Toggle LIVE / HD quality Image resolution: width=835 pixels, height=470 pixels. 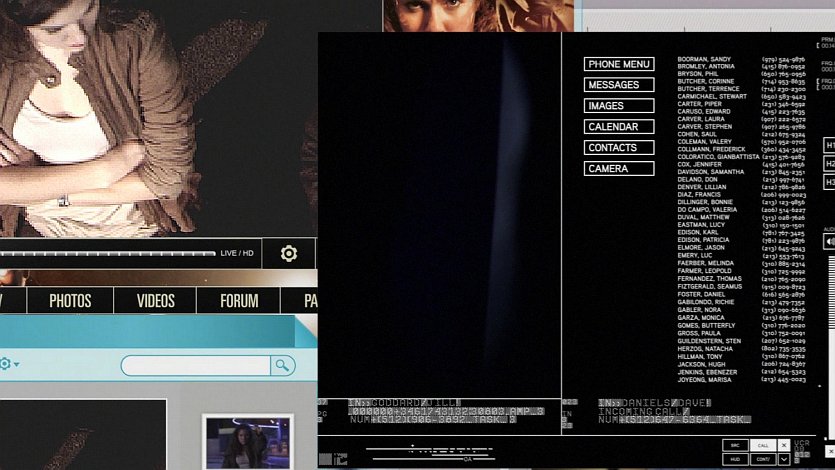(237, 254)
